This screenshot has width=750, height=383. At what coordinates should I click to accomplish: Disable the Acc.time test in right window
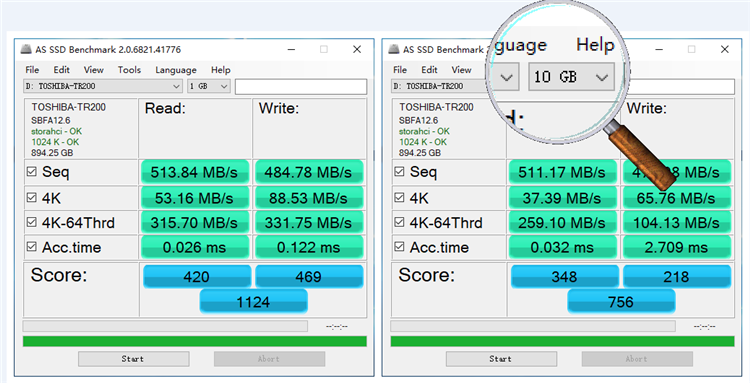coord(399,247)
